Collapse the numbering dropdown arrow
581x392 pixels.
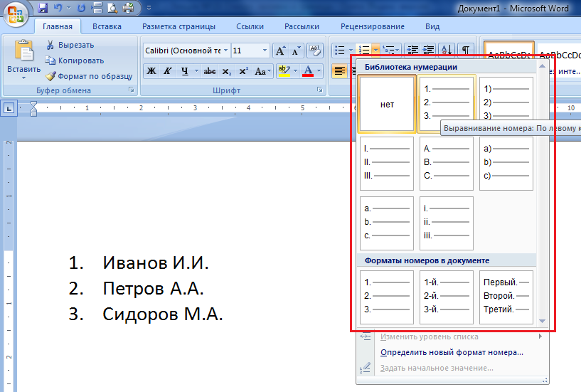375,50
